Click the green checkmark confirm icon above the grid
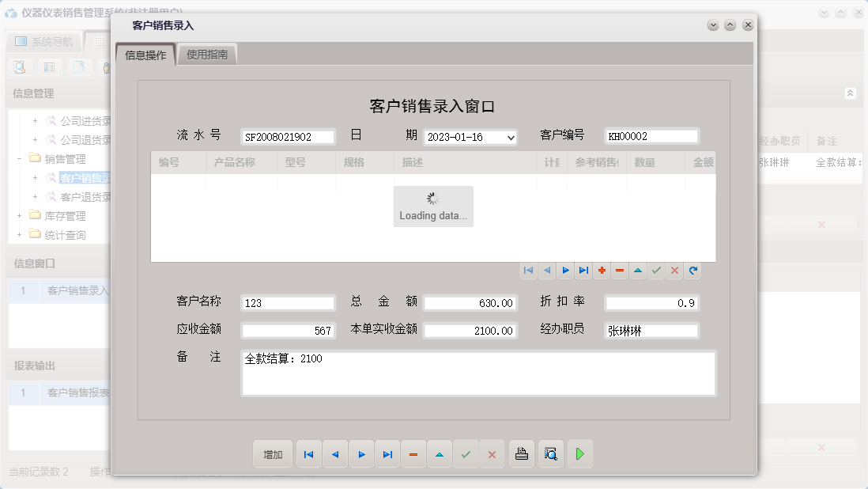 point(656,271)
